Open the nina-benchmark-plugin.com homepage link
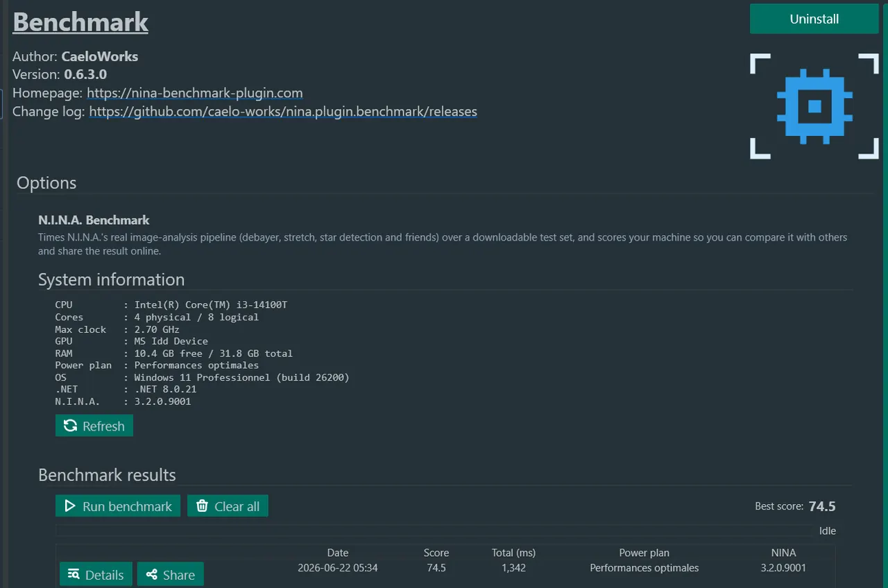This screenshot has width=888, height=588. click(x=195, y=93)
